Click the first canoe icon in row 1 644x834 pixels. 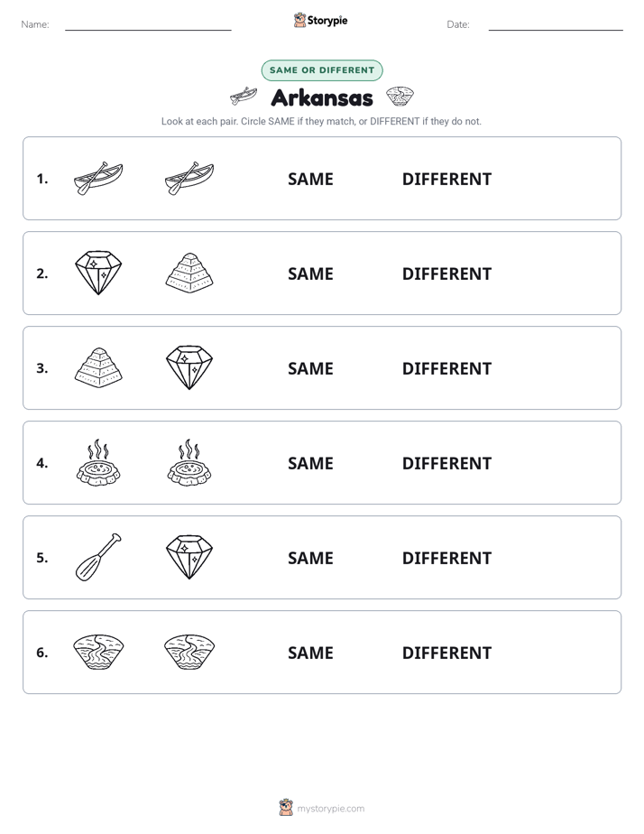point(98,179)
